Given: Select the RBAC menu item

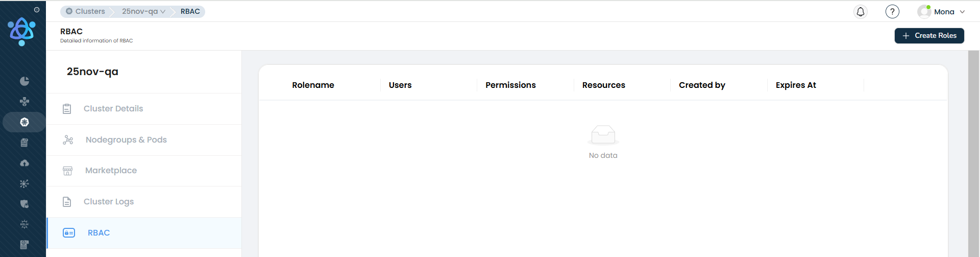Looking at the screenshot, I should (144, 233).
